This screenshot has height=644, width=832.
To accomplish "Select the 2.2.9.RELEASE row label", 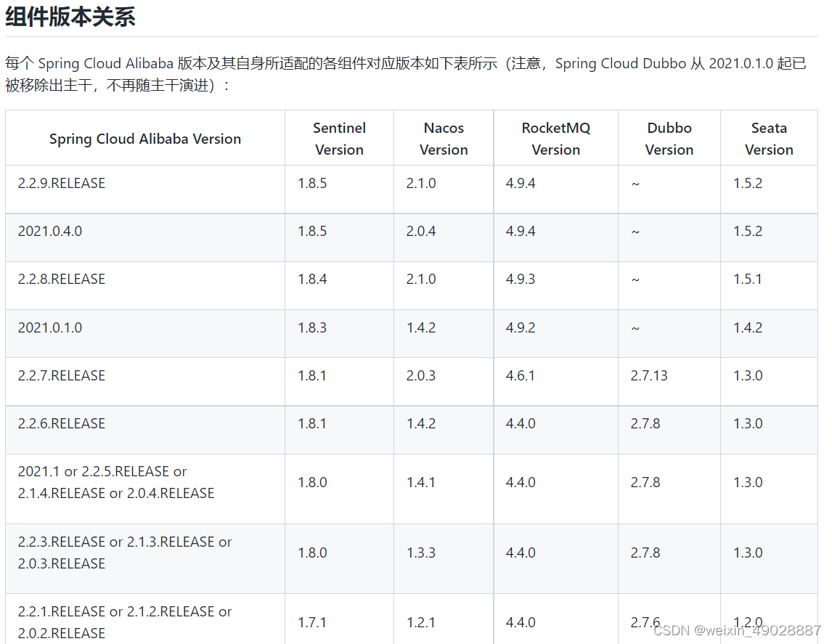I will click(62, 183).
